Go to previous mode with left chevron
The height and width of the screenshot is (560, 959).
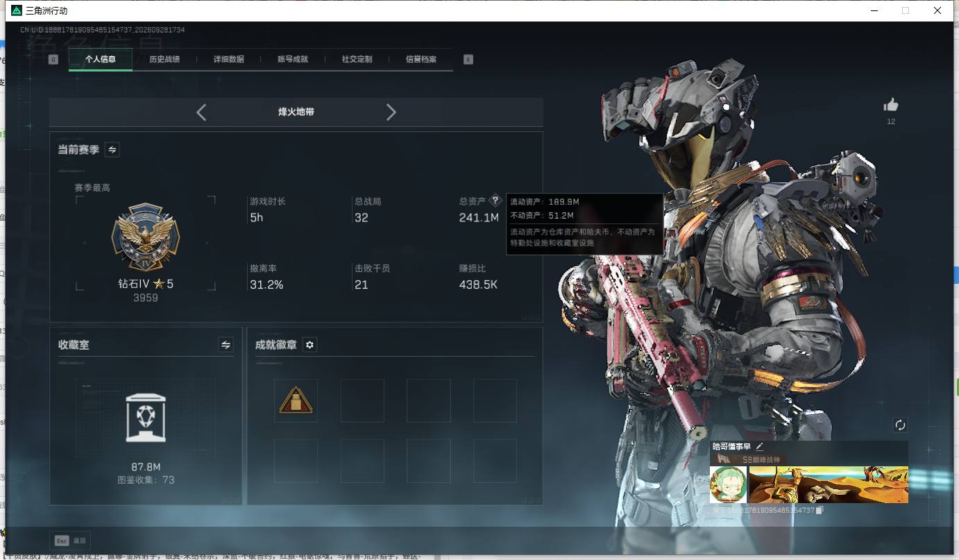pyautogui.click(x=201, y=112)
